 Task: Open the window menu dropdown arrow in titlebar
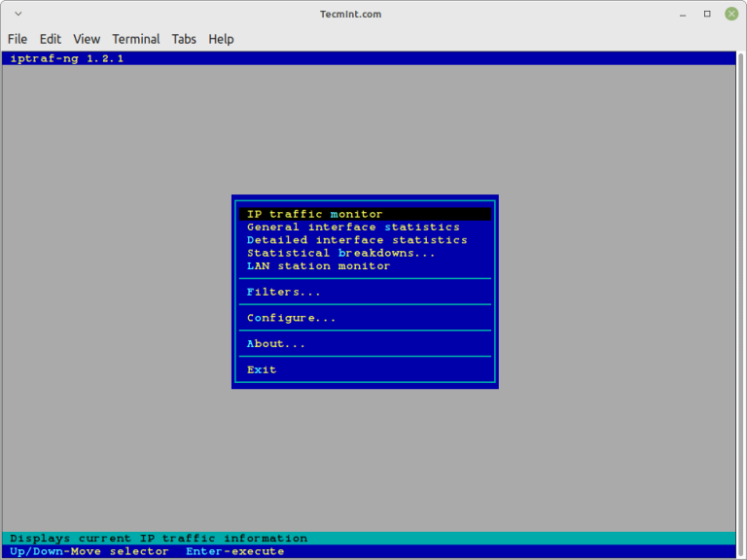click(18, 14)
